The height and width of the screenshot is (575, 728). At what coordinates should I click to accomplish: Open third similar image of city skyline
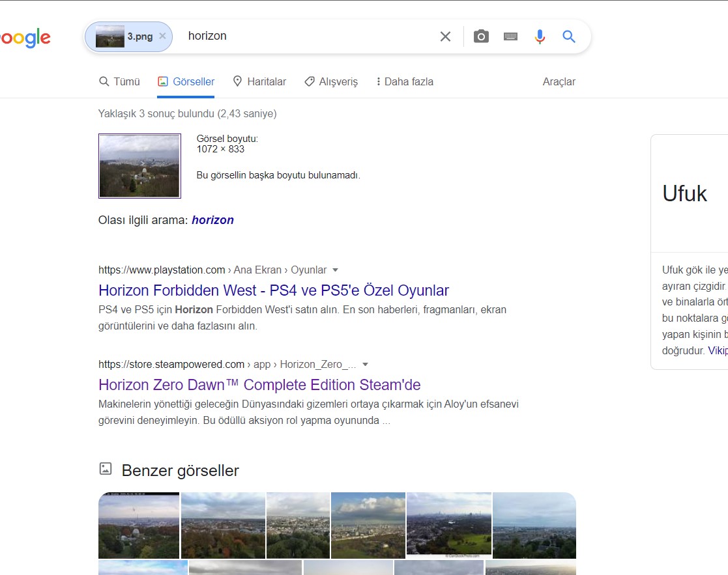(298, 526)
